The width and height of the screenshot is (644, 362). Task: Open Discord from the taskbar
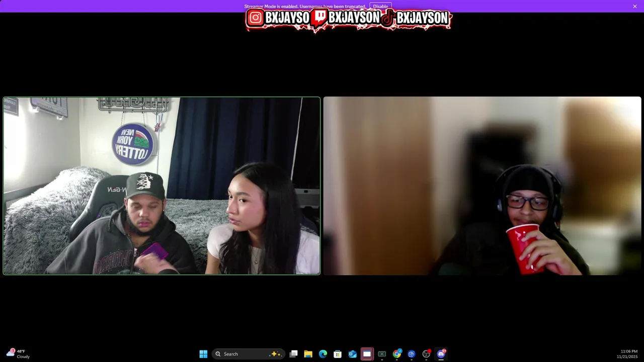[441, 354]
